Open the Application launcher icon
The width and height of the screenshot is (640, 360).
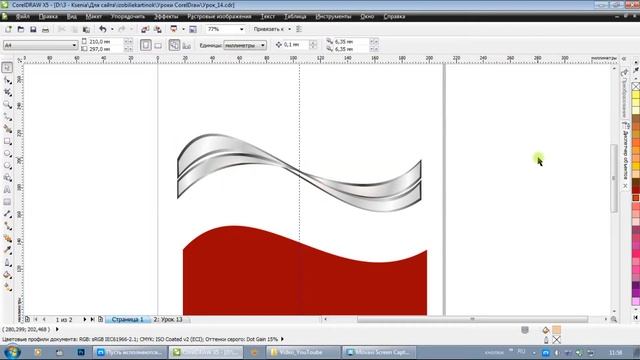(x=174, y=29)
